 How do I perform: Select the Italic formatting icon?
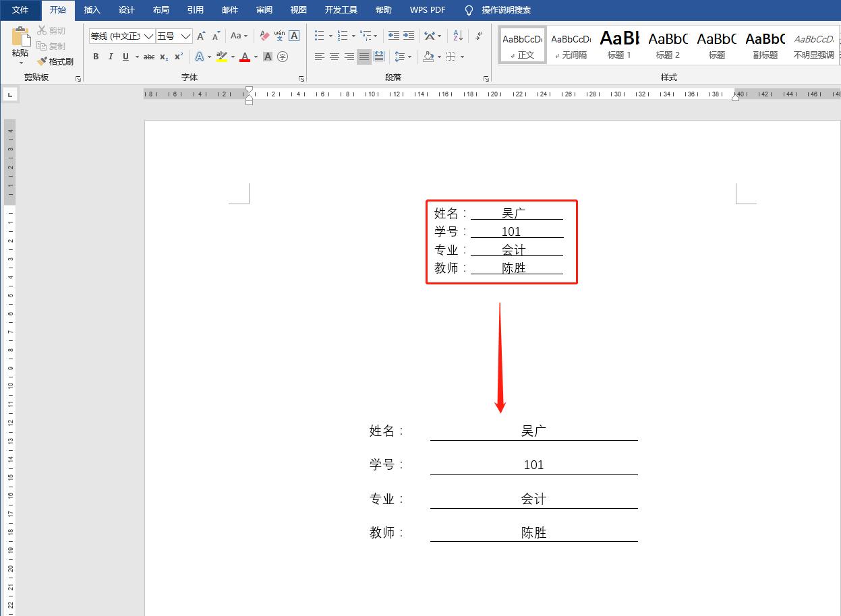pos(111,57)
